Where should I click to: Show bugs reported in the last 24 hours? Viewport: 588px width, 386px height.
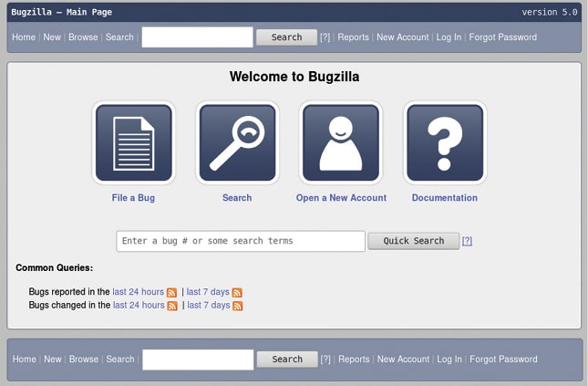pyautogui.click(x=138, y=292)
